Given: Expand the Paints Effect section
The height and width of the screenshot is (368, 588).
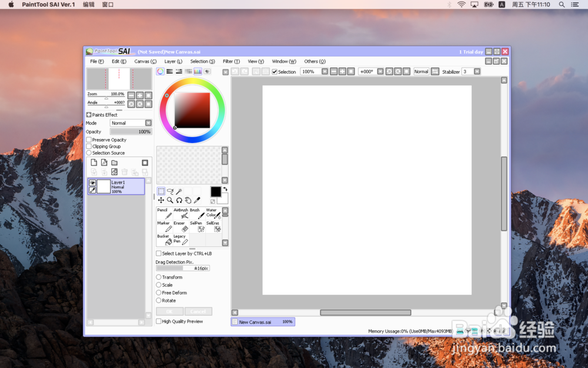Looking at the screenshot, I should (x=89, y=115).
